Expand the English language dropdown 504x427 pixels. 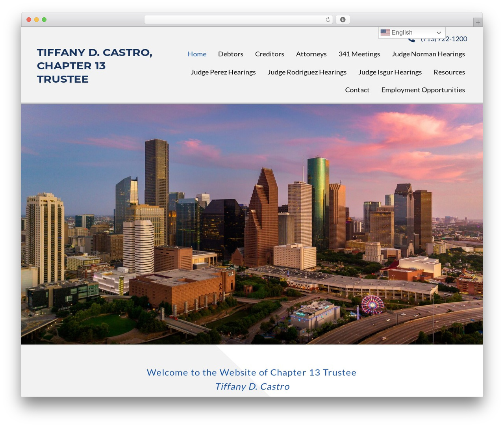[x=412, y=33]
